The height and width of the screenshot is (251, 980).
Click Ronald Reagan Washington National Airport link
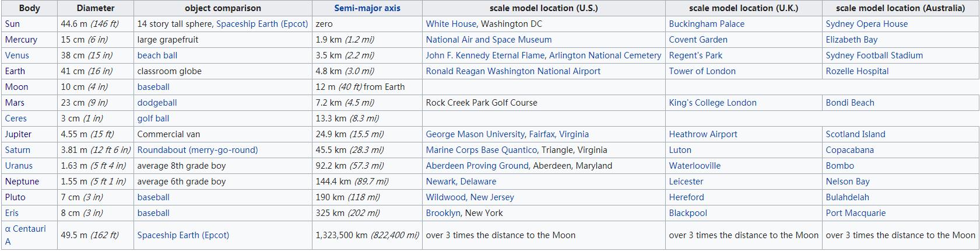(x=513, y=71)
